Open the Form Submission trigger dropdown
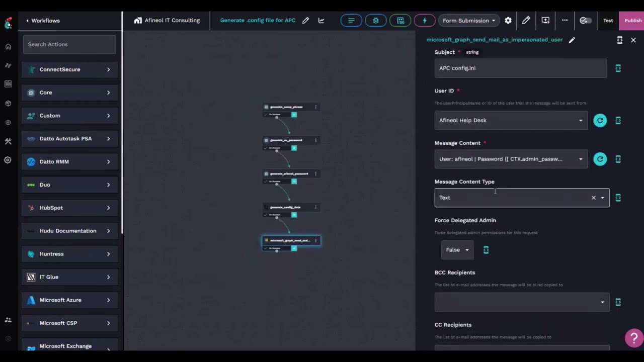The width and height of the screenshot is (644, 362). pyautogui.click(x=468, y=21)
